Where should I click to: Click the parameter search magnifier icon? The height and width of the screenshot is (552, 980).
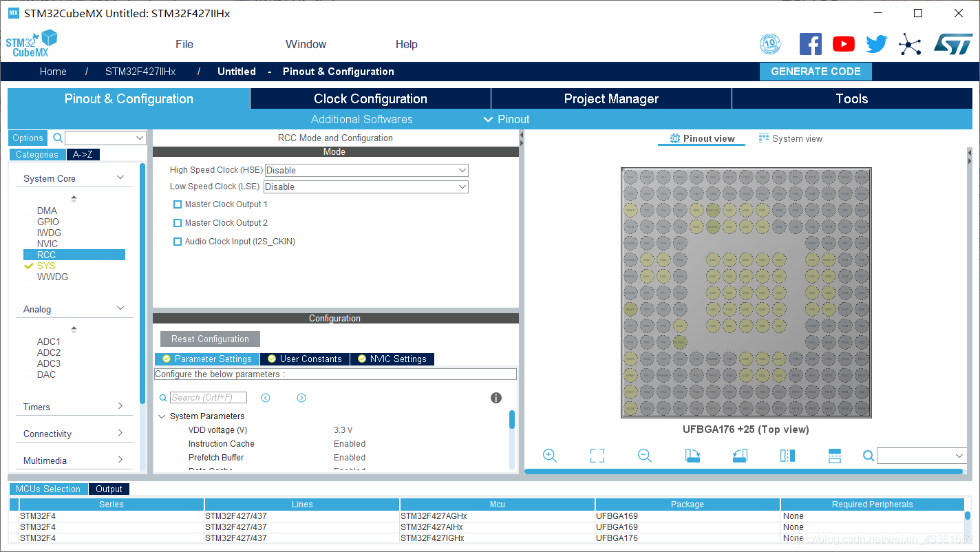[x=163, y=398]
